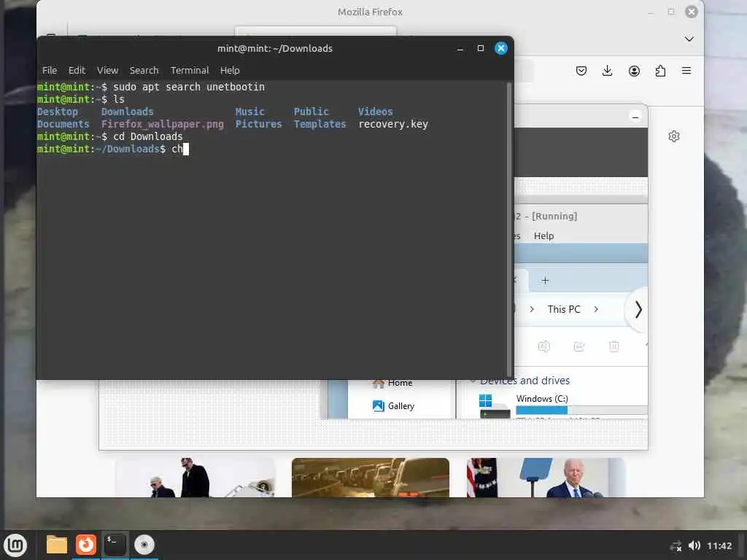Click Explorer delete trash icon
The image size is (747, 560).
[x=614, y=346]
